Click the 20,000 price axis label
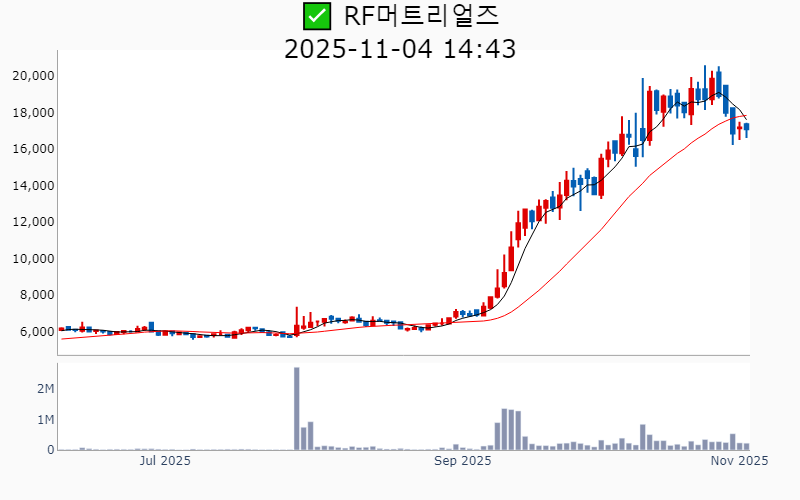 34,76
